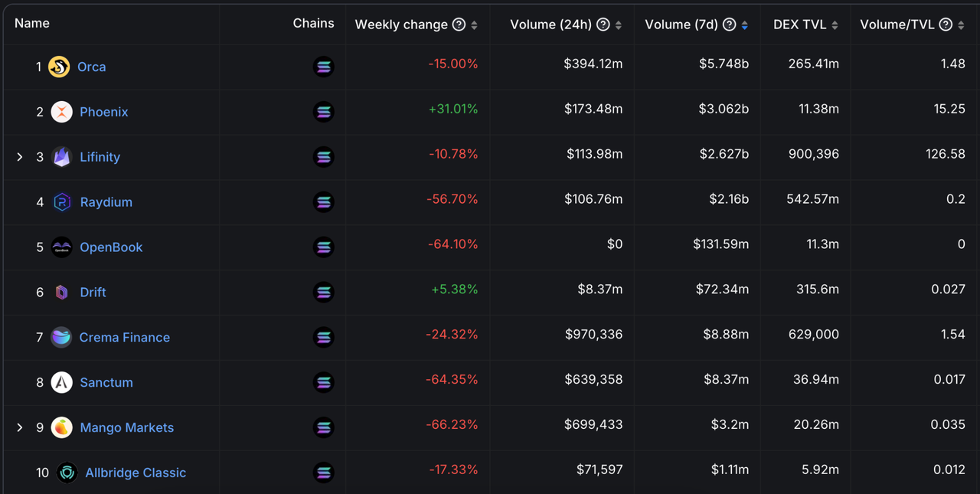980x494 pixels.
Task: Click the Raydium protocol logo icon
Action: 61,202
